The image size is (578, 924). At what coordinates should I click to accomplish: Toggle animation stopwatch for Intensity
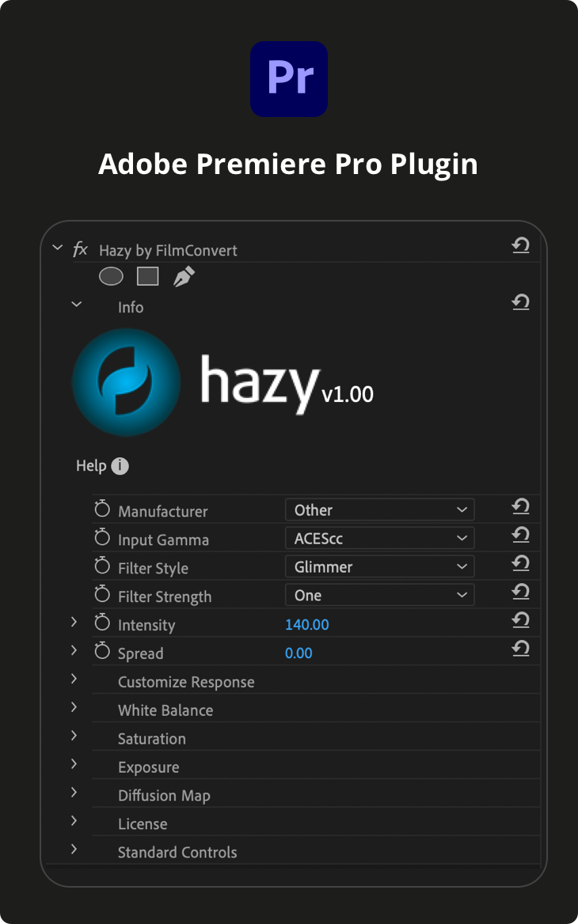click(102, 622)
